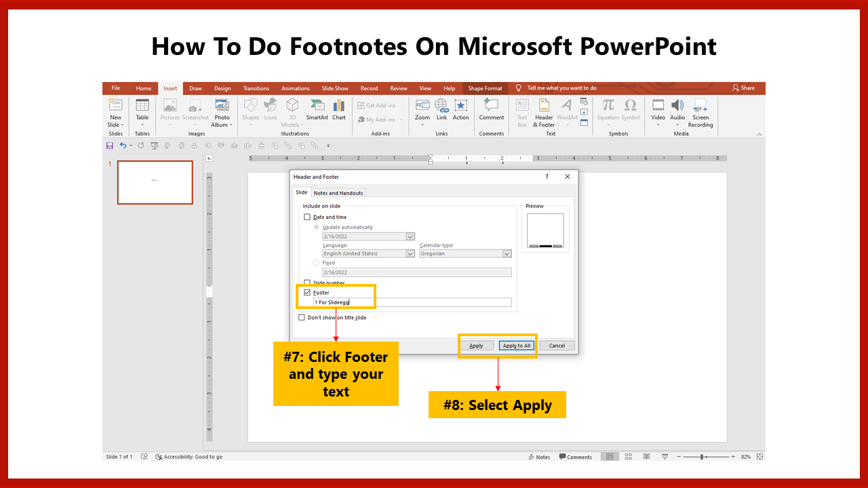Check Don't show on title slide
Image resolution: width=868 pixels, height=488 pixels.
[302, 317]
